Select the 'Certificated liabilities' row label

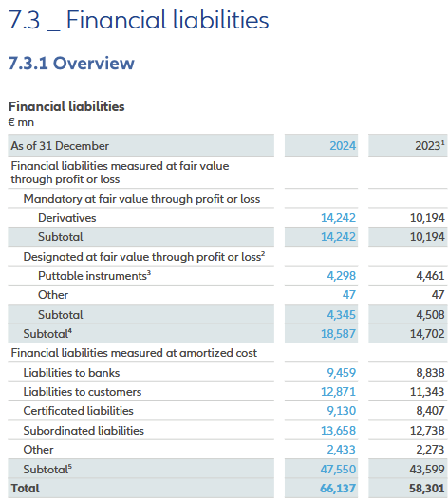(x=78, y=411)
